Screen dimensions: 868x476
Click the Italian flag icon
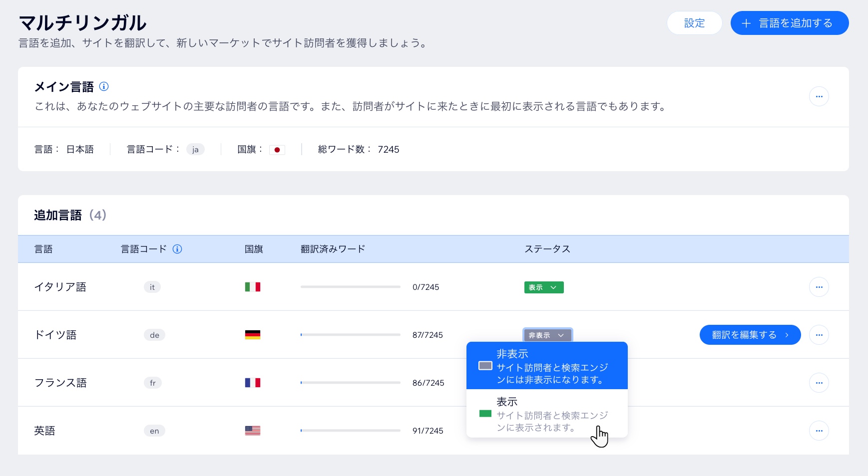coord(253,287)
